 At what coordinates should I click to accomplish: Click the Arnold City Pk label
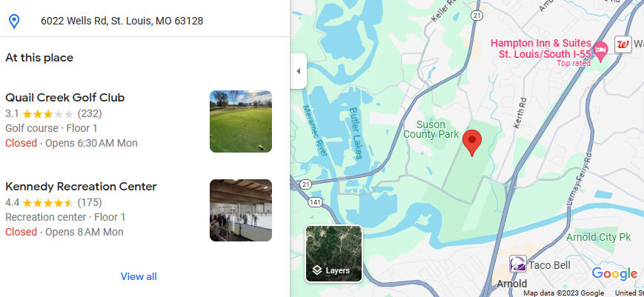598,237
